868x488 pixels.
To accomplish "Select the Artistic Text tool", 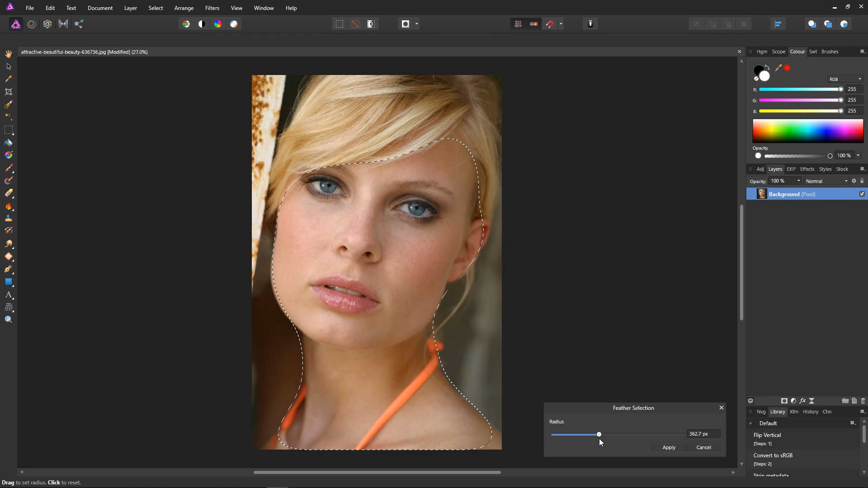I will tap(9, 295).
